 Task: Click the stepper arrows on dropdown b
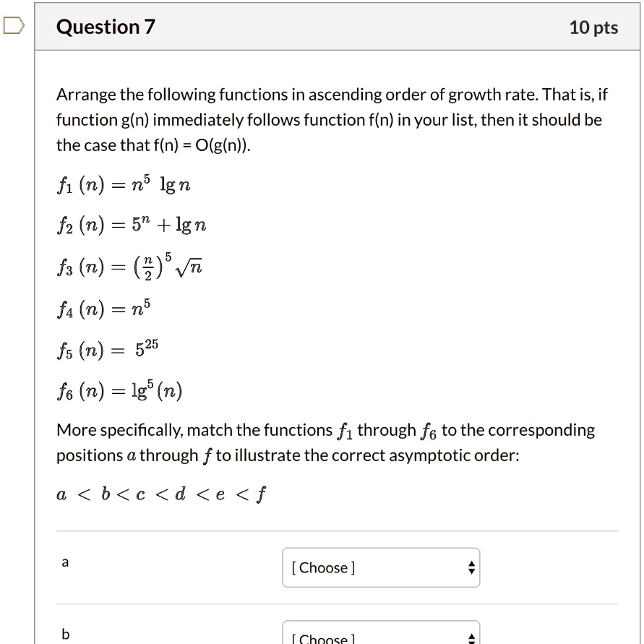click(x=471, y=635)
